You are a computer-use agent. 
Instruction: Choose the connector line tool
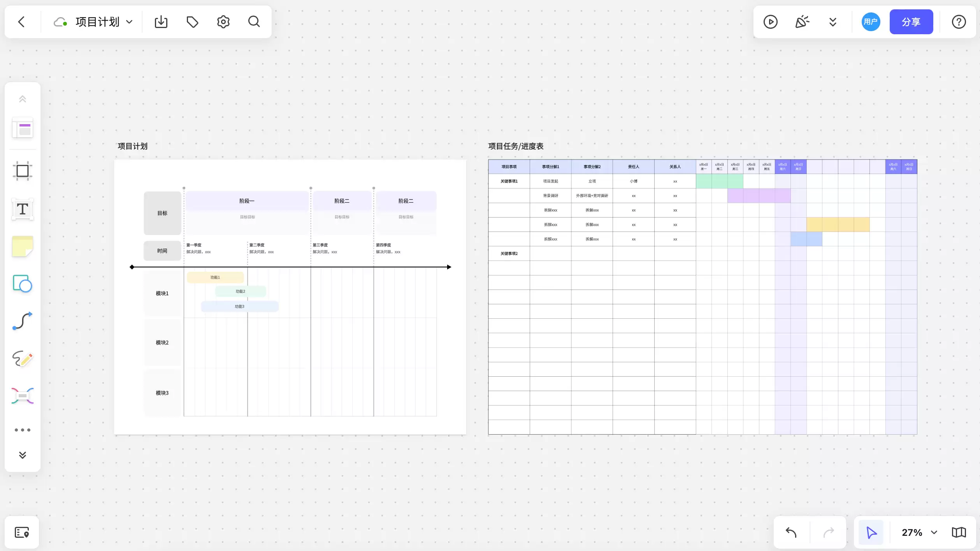click(23, 321)
